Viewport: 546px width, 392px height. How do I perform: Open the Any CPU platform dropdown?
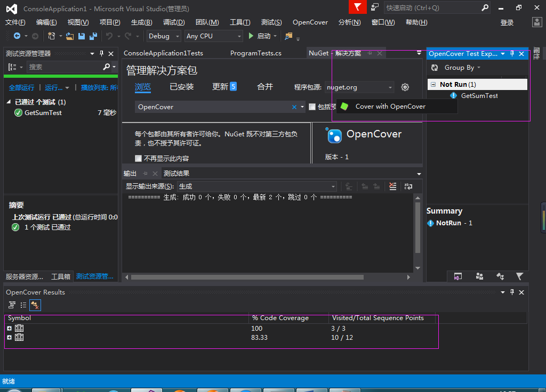click(213, 36)
